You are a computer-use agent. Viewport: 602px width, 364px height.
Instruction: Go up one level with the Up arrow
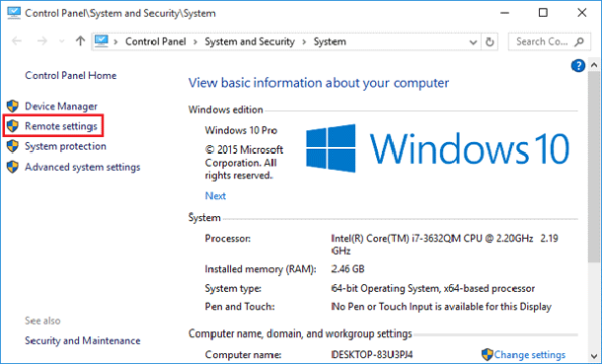coord(80,41)
